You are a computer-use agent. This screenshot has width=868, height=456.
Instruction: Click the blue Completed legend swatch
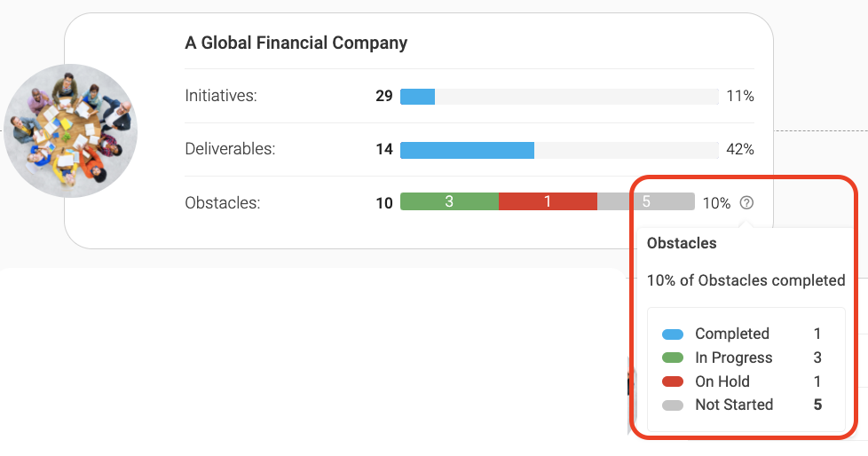point(673,334)
